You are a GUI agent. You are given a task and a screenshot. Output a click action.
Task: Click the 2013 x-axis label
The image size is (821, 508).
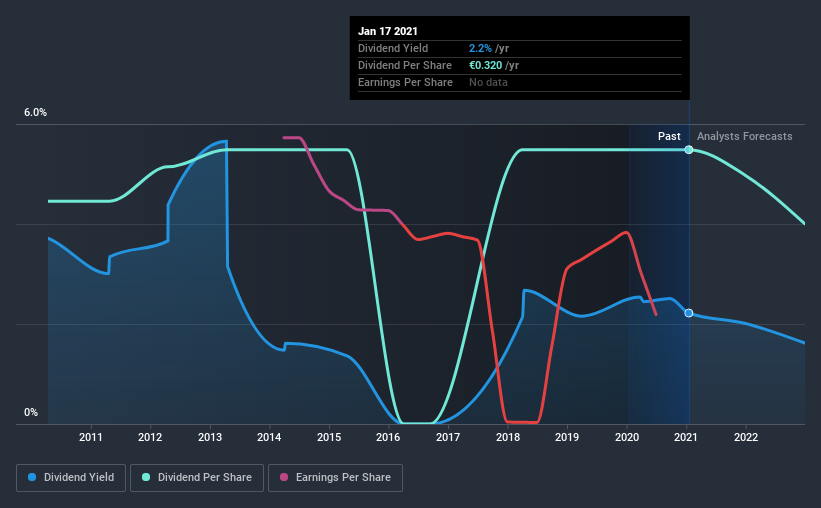coord(210,437)
